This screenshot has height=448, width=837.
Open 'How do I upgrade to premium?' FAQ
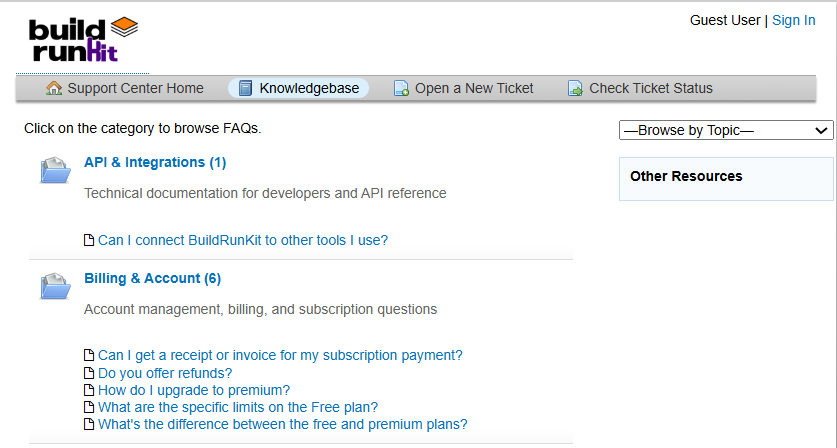pyautogui.click(x=194, y=390)
